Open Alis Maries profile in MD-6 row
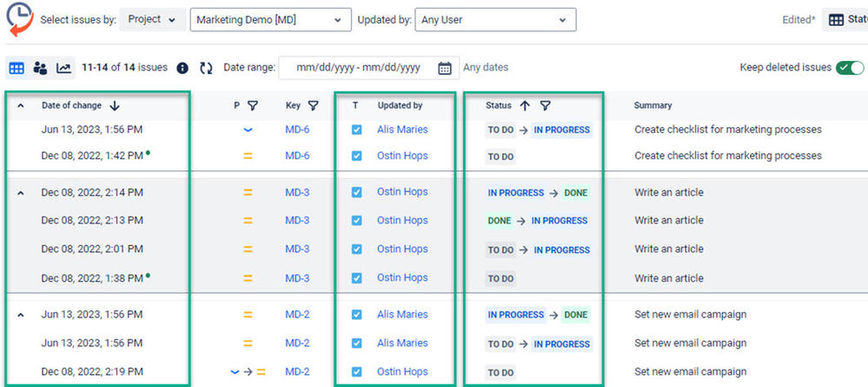Screen dimensions: 868x387 point(402,130)
